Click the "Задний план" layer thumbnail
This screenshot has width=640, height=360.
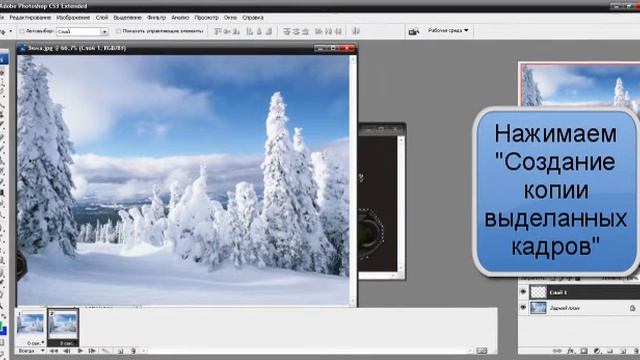538,307
